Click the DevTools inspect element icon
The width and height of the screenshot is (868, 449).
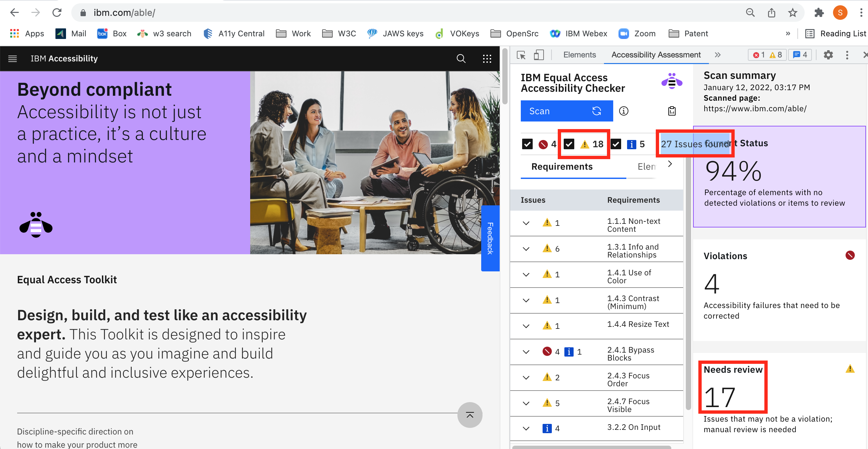tap(521, 55)
